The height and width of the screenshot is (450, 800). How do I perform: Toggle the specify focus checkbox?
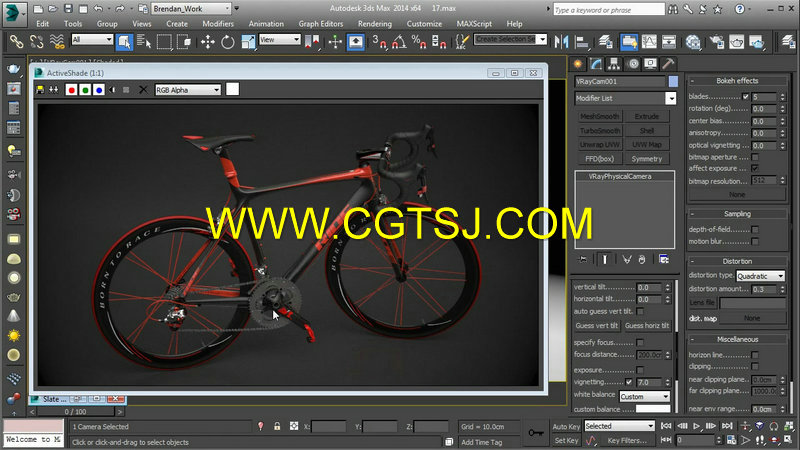click(x=640, y=342)
